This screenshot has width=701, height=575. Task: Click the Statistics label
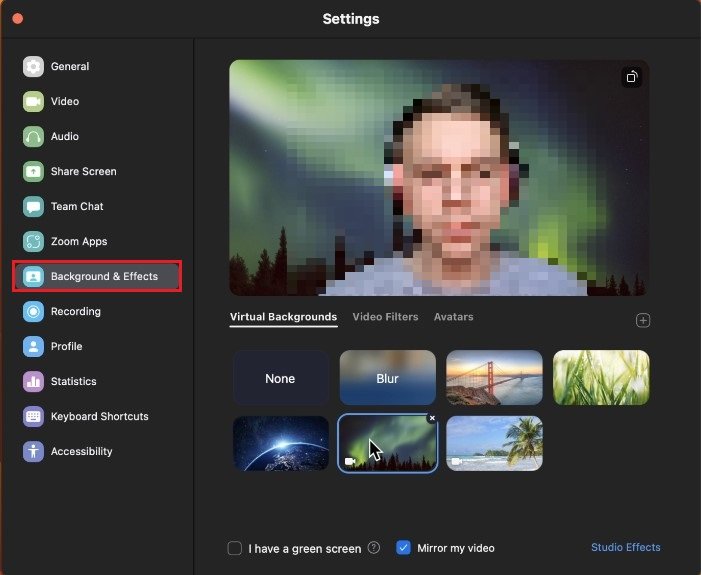point(73,381)
